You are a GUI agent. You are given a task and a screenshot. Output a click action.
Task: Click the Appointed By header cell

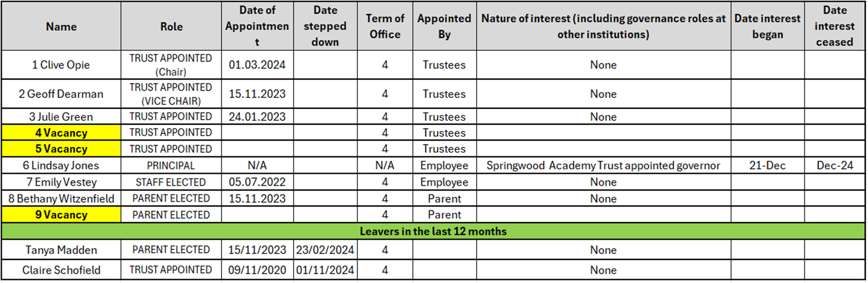tap(444, 26)
